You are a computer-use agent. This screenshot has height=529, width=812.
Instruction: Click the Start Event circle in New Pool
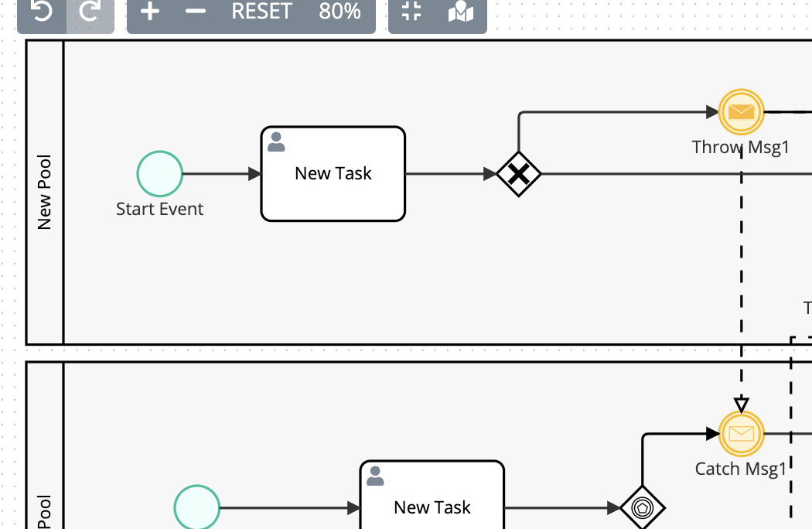[159, 173]
